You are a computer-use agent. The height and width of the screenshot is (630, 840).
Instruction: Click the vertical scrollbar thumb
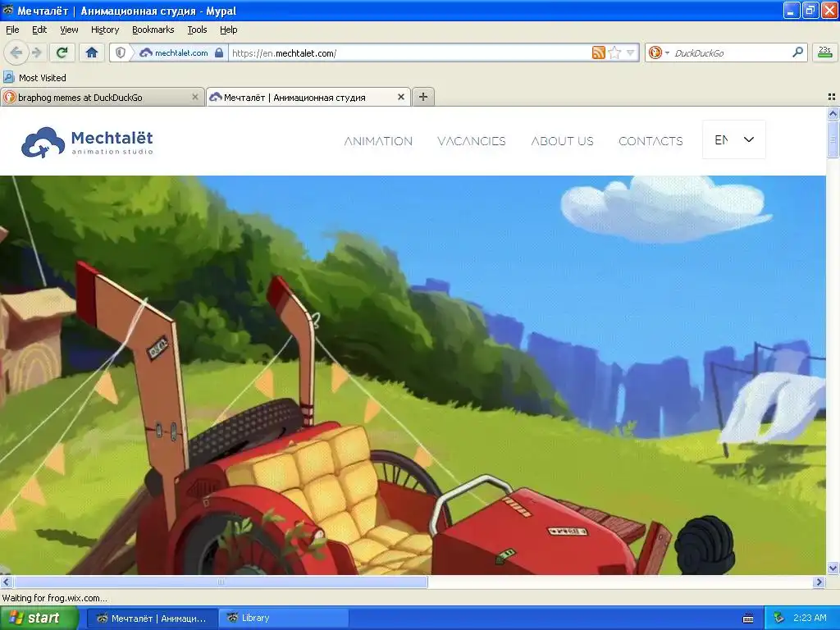833,139
